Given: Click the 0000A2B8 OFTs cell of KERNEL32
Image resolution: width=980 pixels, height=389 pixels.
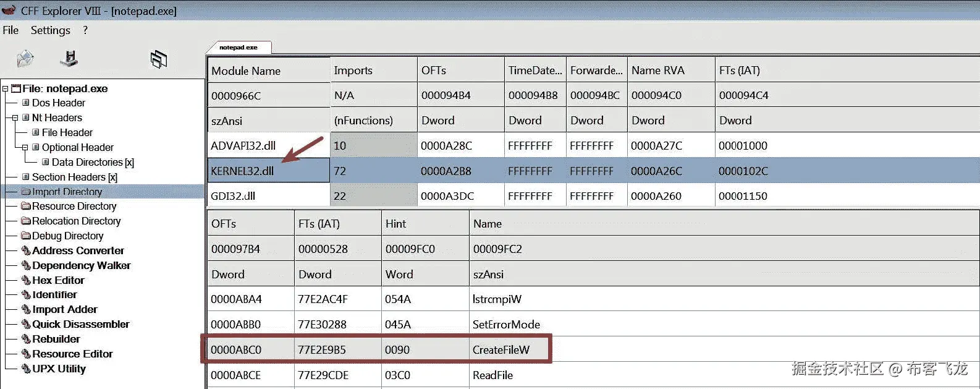Looking at the screenshot, I should coord(460,171).
